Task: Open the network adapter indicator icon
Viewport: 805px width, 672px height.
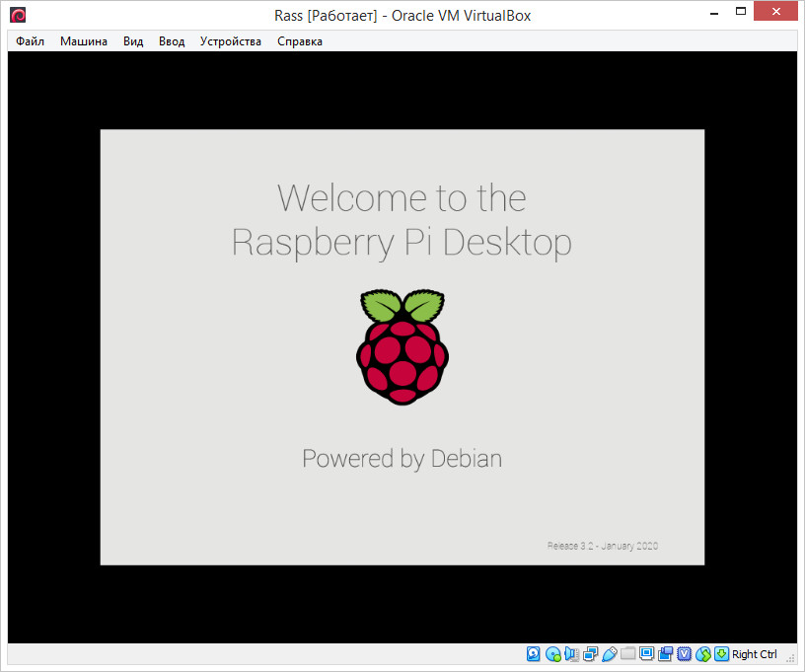Action: (590, 653)
